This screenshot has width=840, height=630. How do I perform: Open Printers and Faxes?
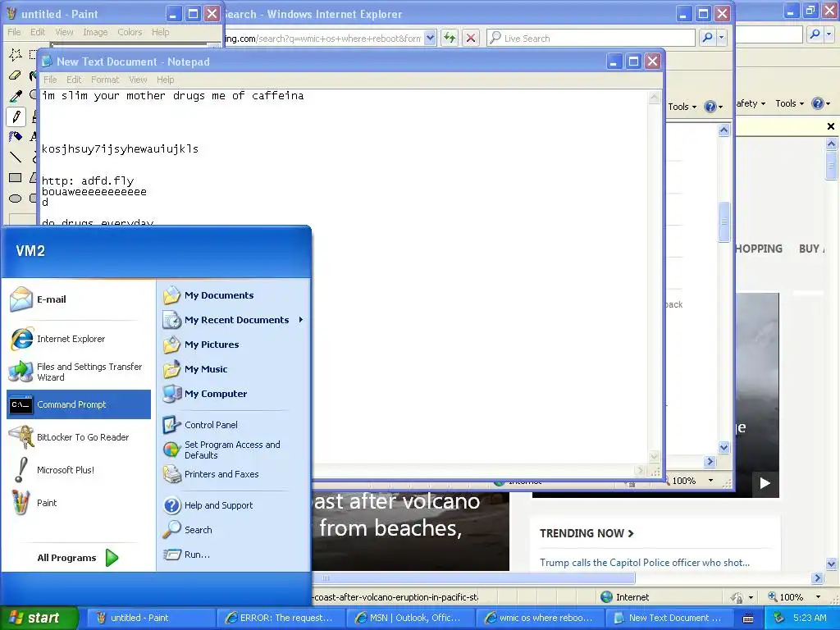click(234, 474)
